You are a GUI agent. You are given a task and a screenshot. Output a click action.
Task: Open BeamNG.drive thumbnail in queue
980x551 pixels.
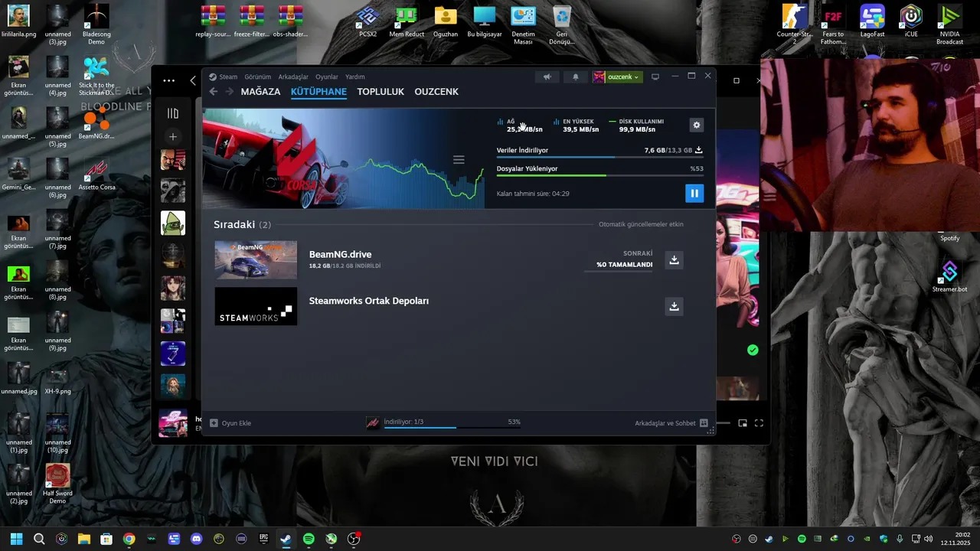(x=256, y=260)
